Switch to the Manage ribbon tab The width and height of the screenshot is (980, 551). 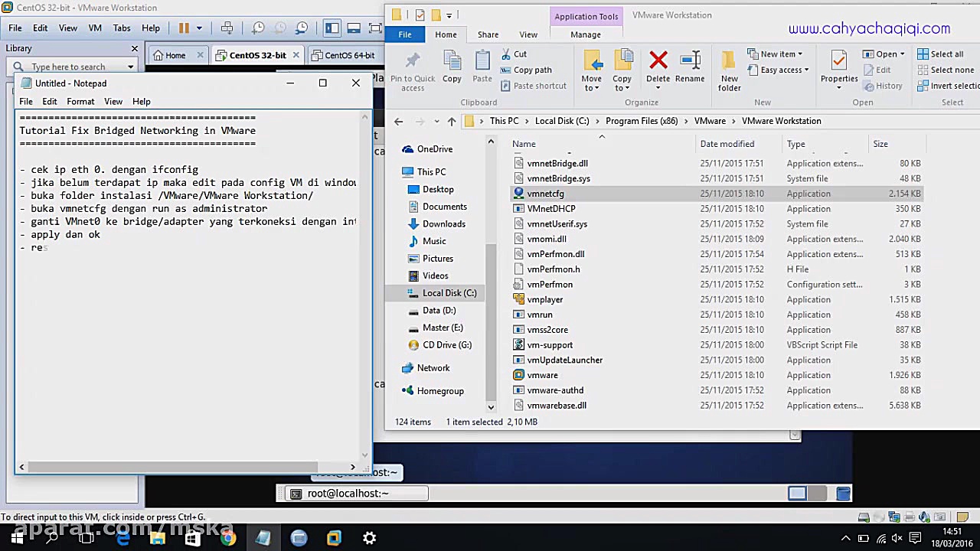(x=586, y=34)
